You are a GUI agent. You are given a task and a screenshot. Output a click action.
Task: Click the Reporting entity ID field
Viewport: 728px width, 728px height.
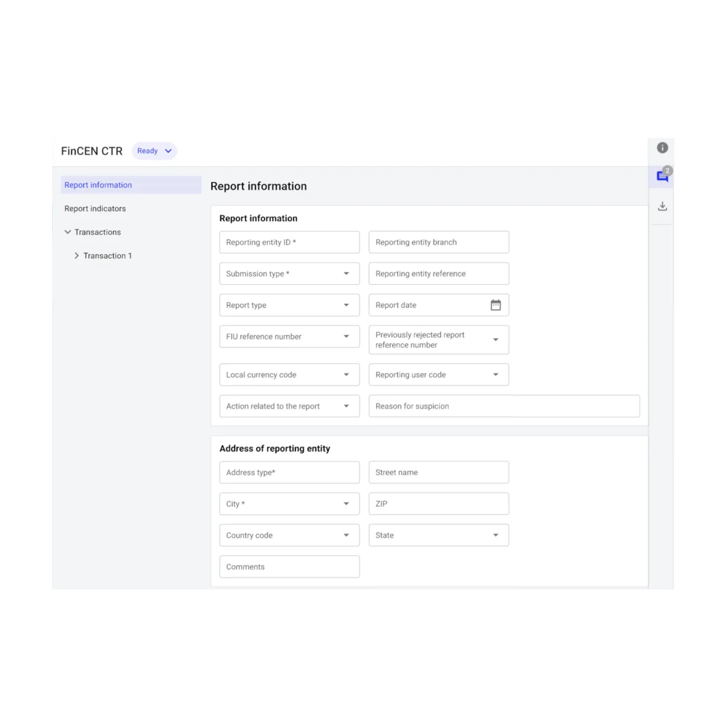click(283, 242)
